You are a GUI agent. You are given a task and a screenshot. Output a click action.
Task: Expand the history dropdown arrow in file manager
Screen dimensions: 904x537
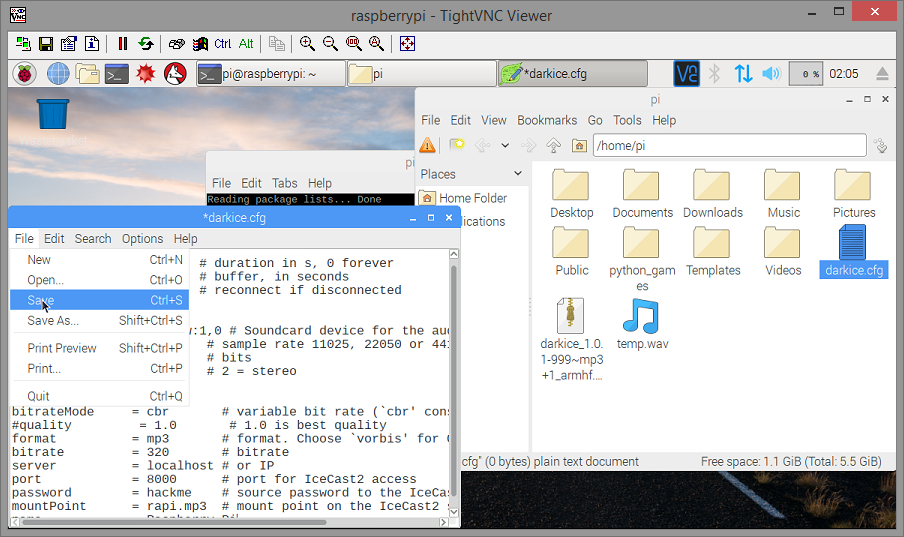point(505,145)
